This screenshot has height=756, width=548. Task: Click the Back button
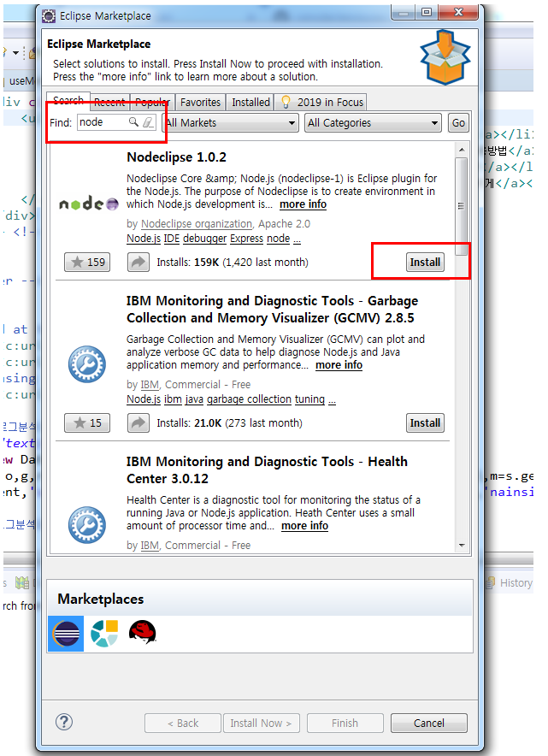coord(183,723)
